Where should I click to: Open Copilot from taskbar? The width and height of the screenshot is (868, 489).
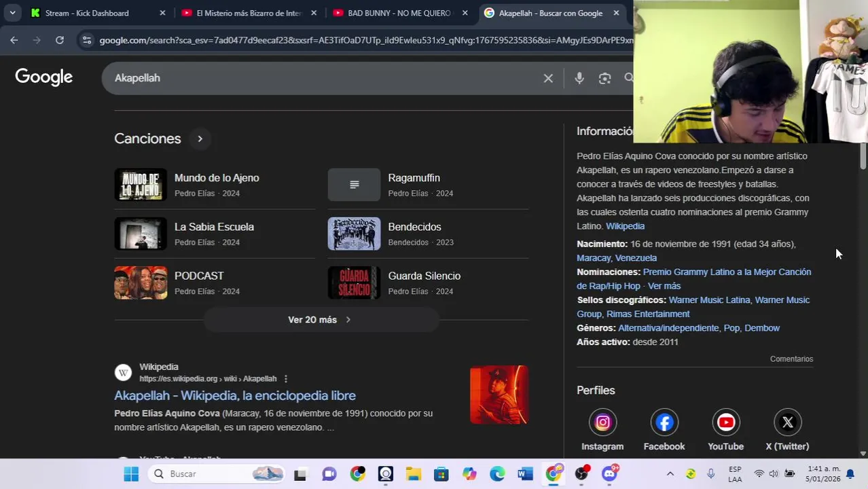click(469, 474)
